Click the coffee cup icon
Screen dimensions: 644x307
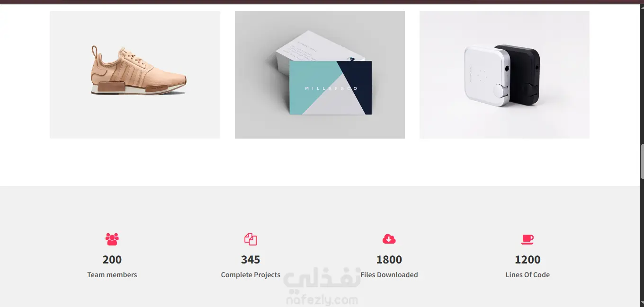click(x=528, y=239)
